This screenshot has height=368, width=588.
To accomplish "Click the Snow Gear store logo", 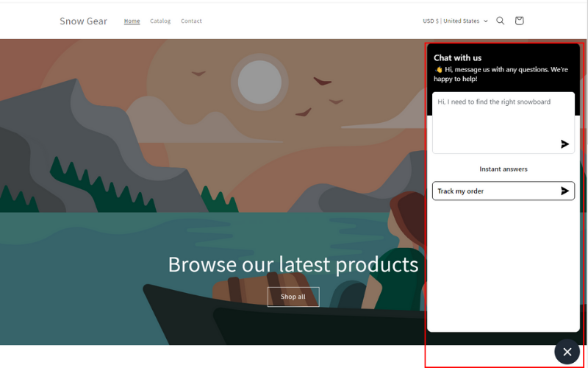I will [84, 21].
